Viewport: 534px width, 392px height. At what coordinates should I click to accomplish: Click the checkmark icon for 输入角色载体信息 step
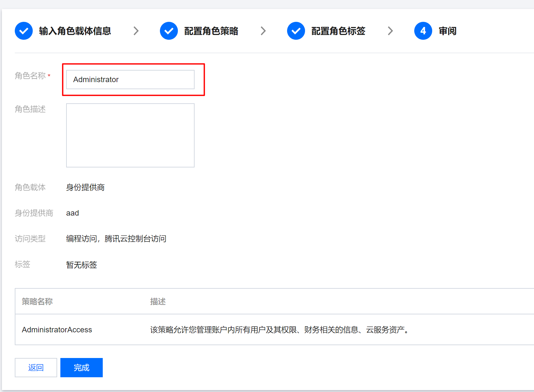click(24, 31)
